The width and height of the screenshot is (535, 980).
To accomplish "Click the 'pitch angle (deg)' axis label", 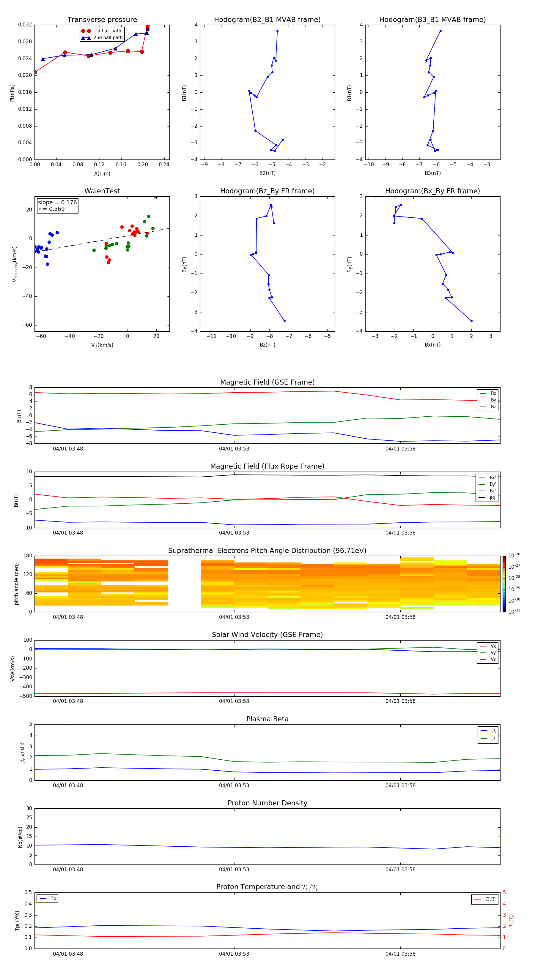I will (x=17, y=584).
